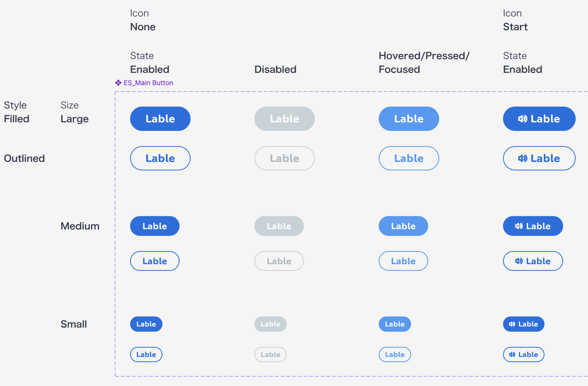
Task: Click the purple diamond component icon
Action: pyautogui.click(x=118, y=82)
